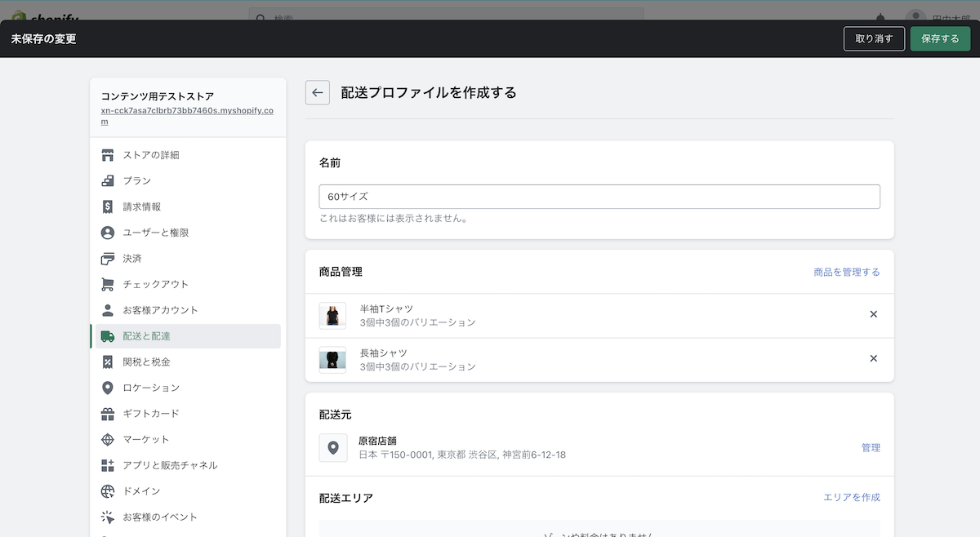Screen dimensions: 980x537
Task: Click the address 日本 〒150-0001 text
Action: [462, 455]
